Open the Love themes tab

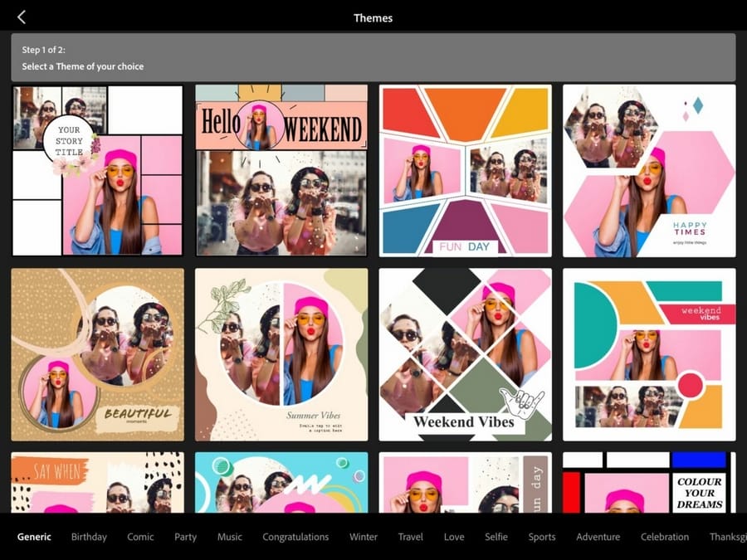coord(454,537)
